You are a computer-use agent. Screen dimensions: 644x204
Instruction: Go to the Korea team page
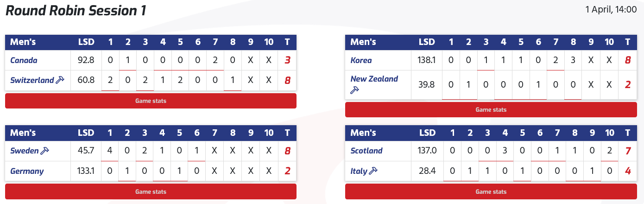click(361, 60)
